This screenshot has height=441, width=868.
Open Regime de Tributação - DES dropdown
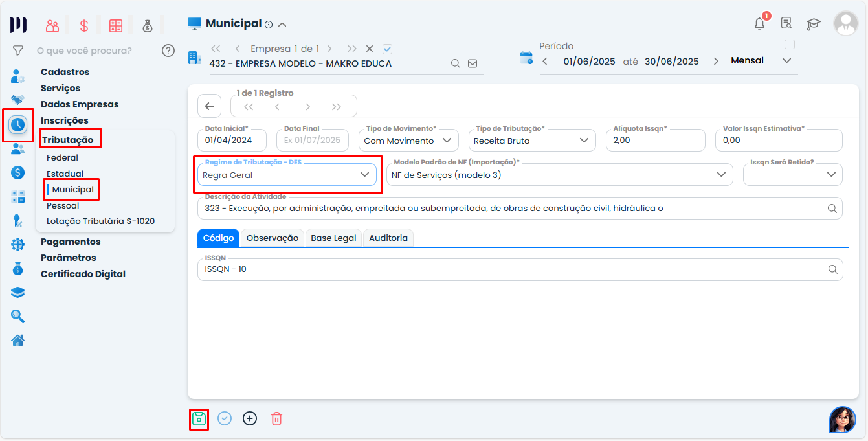point(285,175)
